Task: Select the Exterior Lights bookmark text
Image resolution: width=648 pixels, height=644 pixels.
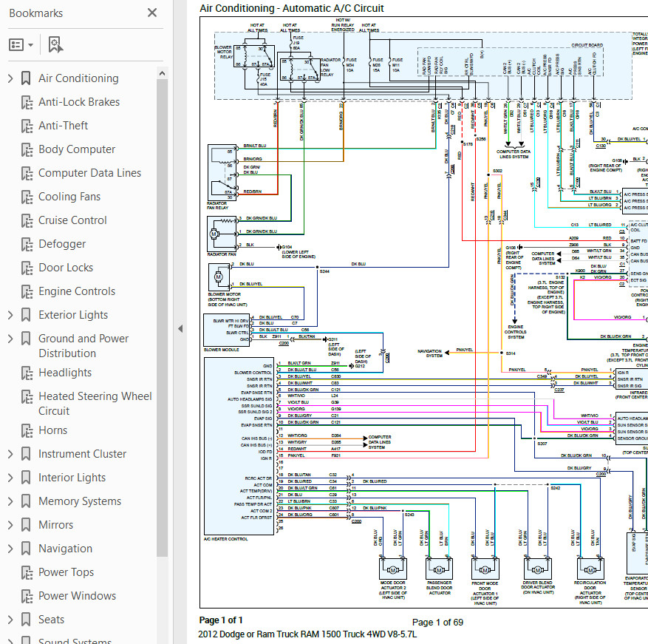Action: click(73, 315)
